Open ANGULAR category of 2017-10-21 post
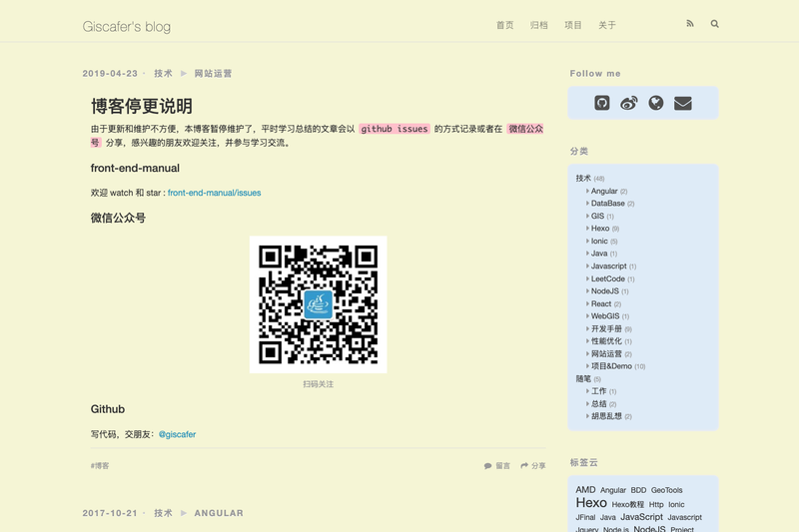This screenshot has height=532, width=799. tap(219, 513)
